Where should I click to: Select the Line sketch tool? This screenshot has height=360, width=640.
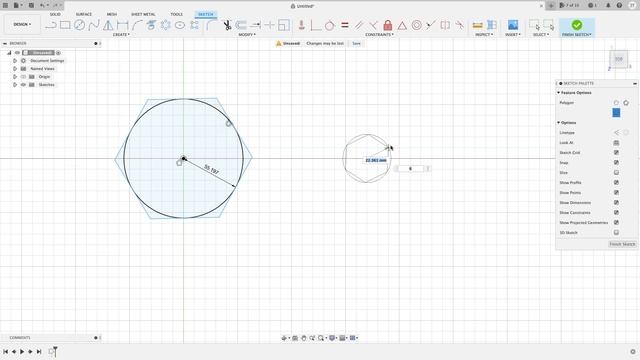click(51, 25)
